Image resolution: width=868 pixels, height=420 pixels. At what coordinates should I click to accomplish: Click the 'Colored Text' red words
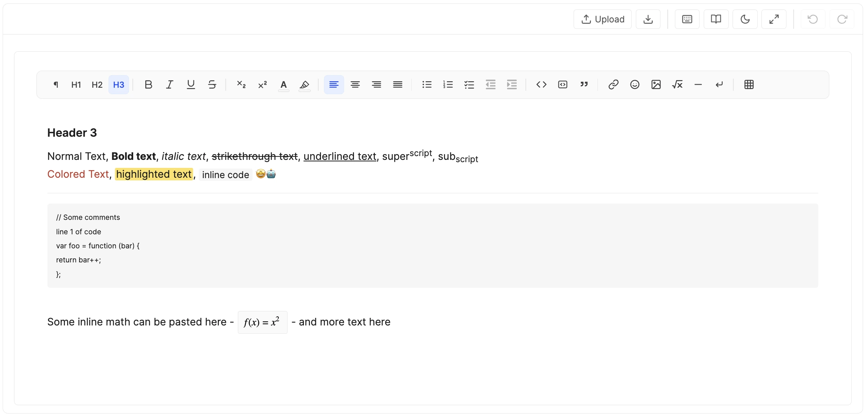point(78,174)
